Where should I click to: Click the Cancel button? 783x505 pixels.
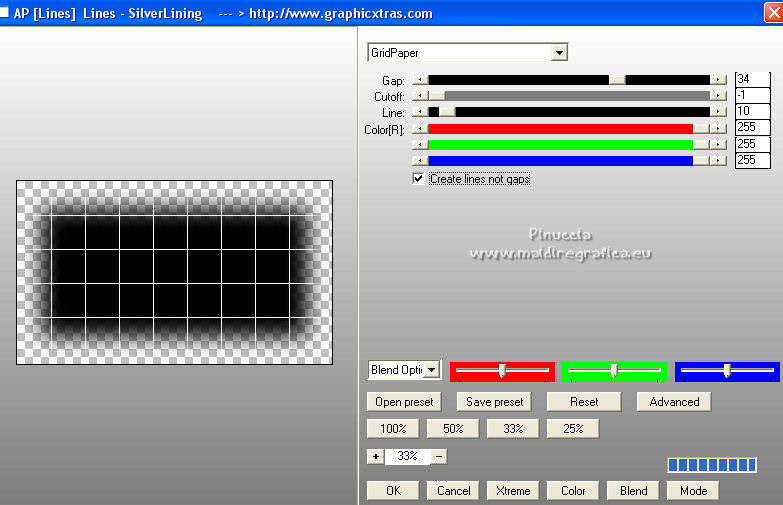pyautogui.click(x=453, y=491)
